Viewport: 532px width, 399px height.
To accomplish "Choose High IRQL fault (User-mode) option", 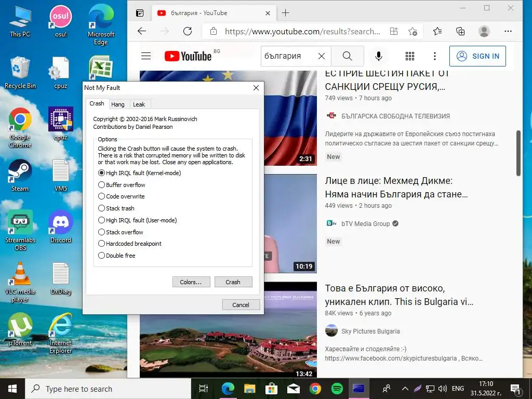I will click(x=137, y=220).
